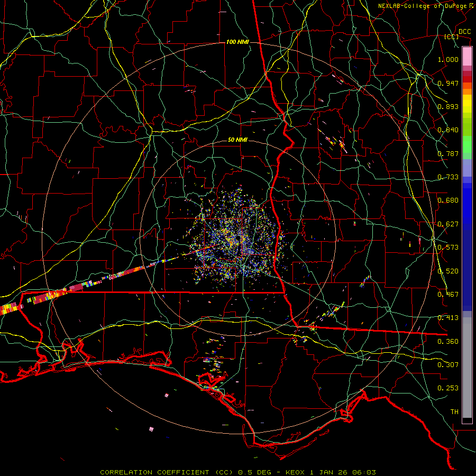Click the green segment of the color legend
Screen dimensions: 476x476
tap(467, 144)
